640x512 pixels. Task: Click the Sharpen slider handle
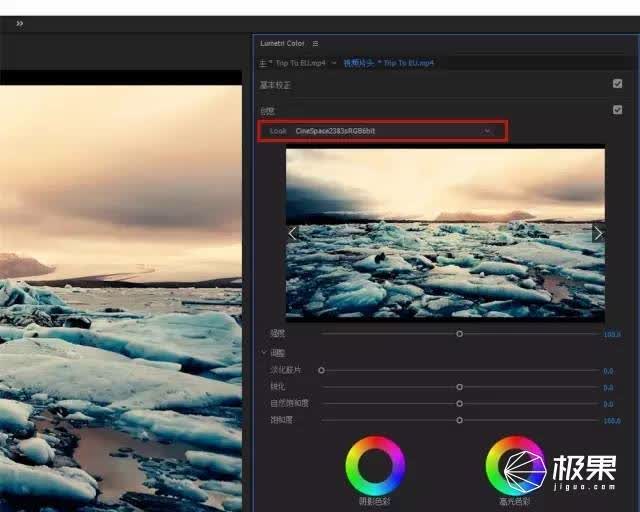[460, 387]
